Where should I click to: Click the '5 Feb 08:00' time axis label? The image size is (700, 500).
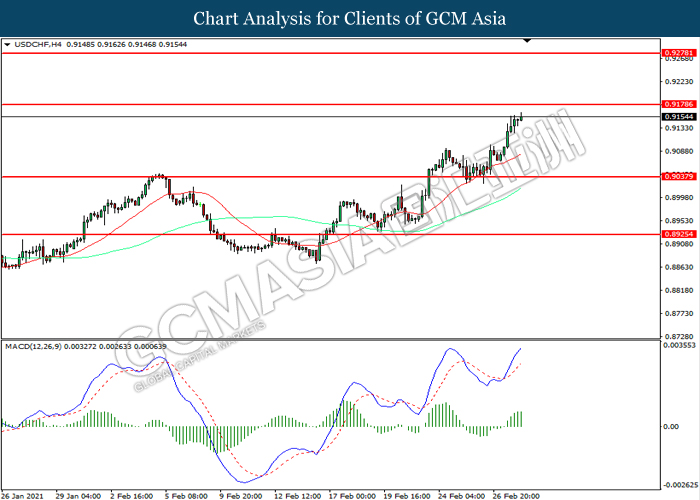(186, 496)
